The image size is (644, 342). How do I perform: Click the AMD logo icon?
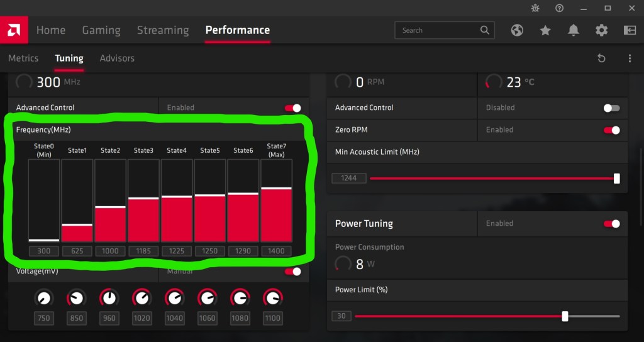coord(13,30)
